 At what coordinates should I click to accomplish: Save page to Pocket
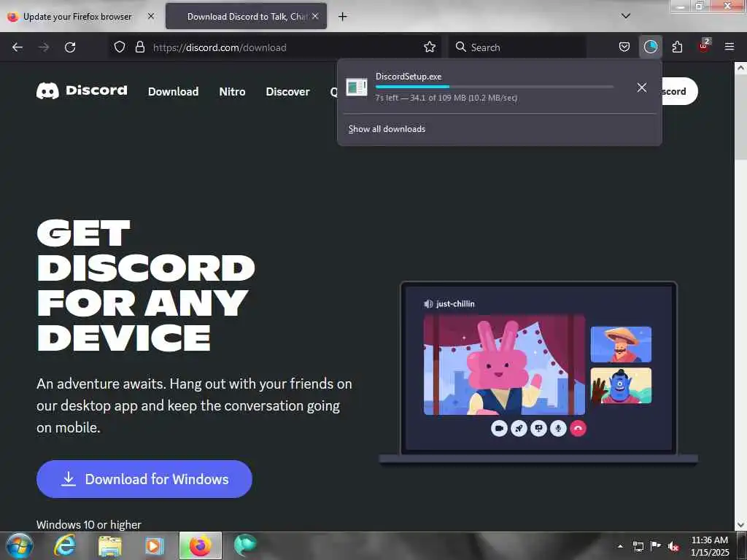pyautogui.click(x=624, y=47)
